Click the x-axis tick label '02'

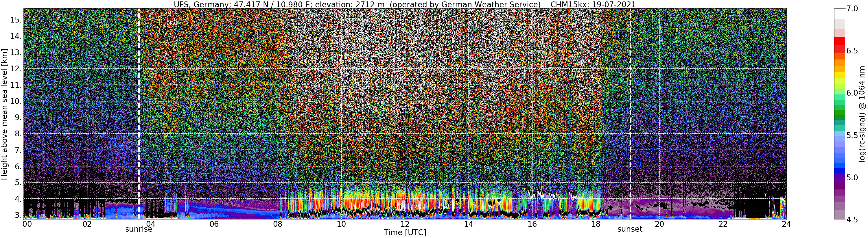pyautogui.click(x=87, y=224)
